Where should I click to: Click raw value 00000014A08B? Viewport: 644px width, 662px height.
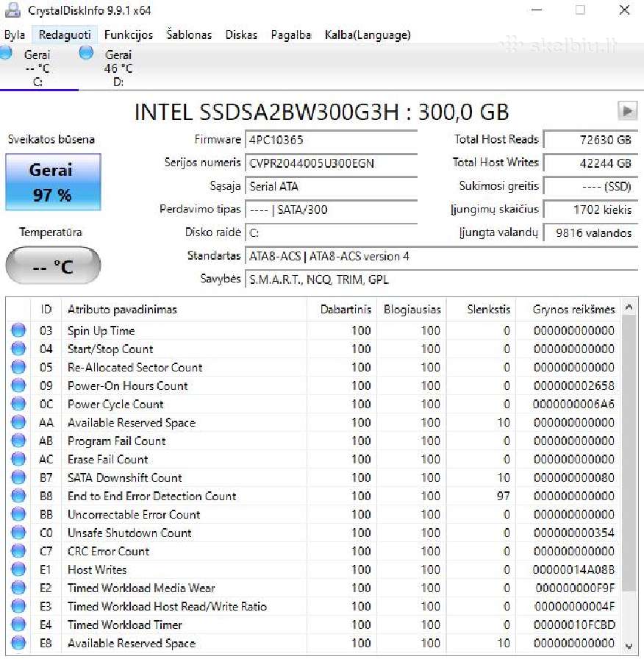pos(573,569)
